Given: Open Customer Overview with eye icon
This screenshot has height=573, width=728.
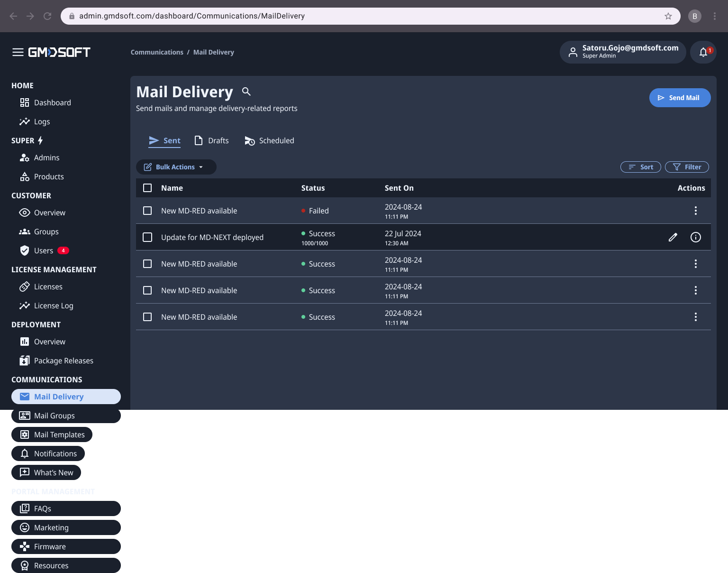Looking at the screenshot, I should (42, 213).
